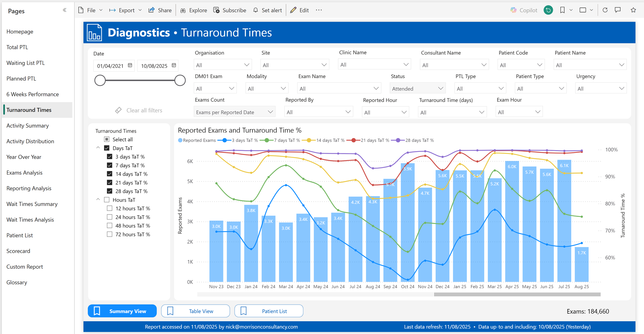The width and height of the screenshot is (644, 334).
Task: Click the refresh visuals icon
Action: [605, 10]
